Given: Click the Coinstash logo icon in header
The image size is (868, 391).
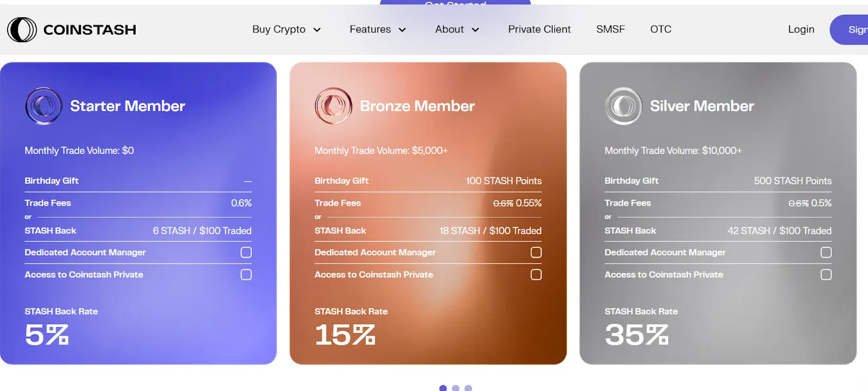Looking at the screenshot, I should [x=22, y=29].
